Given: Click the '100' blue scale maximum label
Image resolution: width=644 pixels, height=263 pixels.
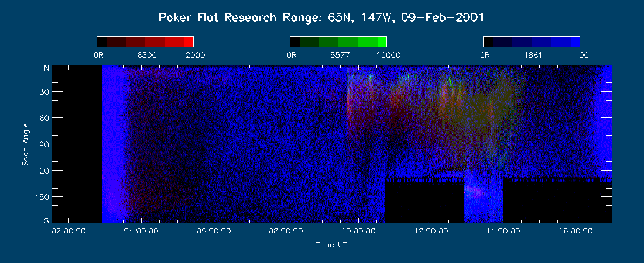Looking at the screenshot, I should coord(581,56).
